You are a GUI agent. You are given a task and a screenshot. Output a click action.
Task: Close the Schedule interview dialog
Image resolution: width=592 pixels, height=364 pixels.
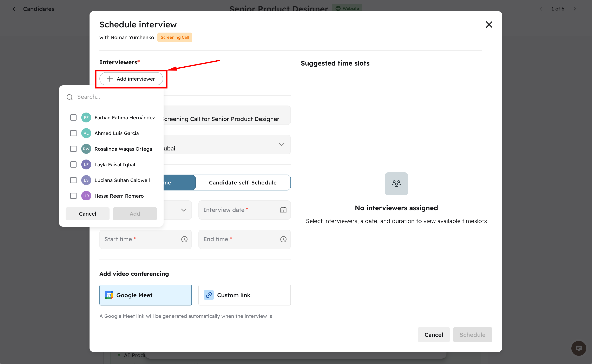click(x=489, y=25)
